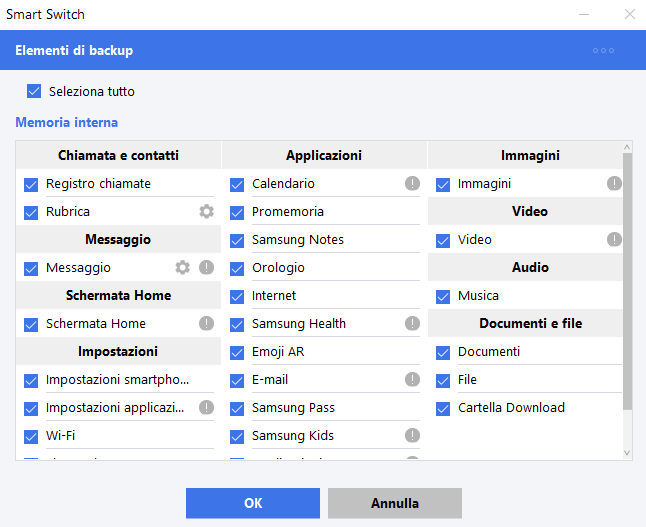Uncheck the Samsung Pass checkbox
The width and height of the screenshot is (646, 527).
point(237,409)
